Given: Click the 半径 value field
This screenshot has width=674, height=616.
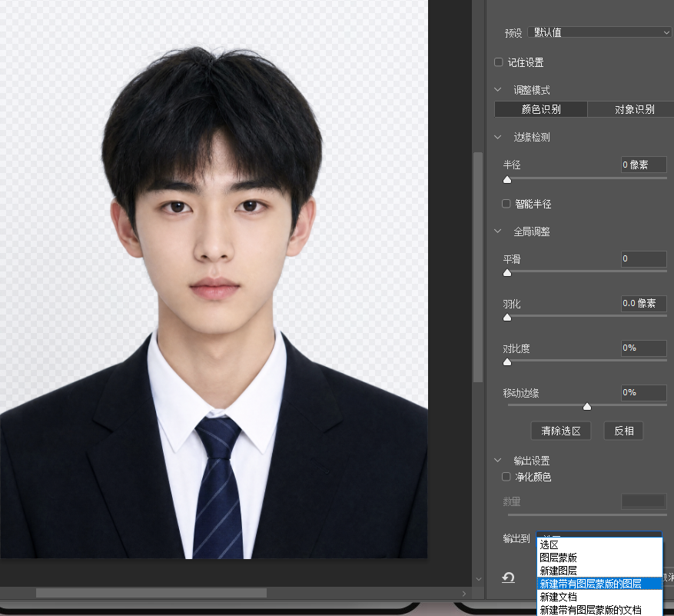Looking at the screenshot, I should click(x=644, y=165).
